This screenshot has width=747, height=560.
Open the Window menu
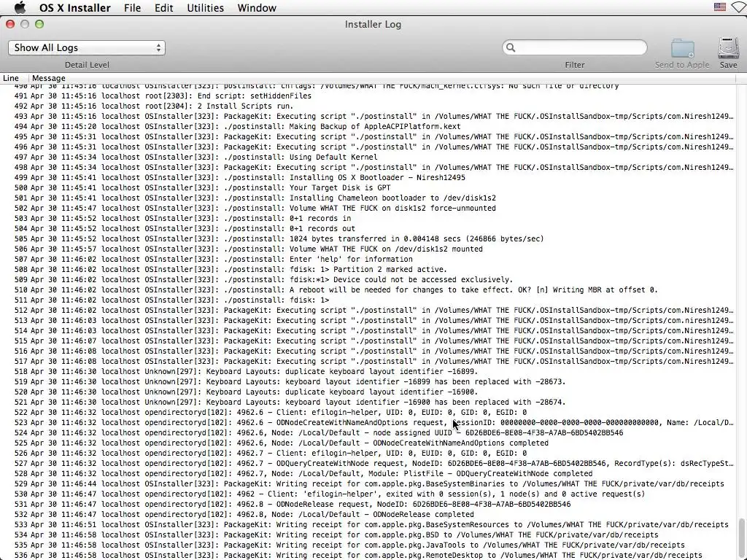(257, 7)
